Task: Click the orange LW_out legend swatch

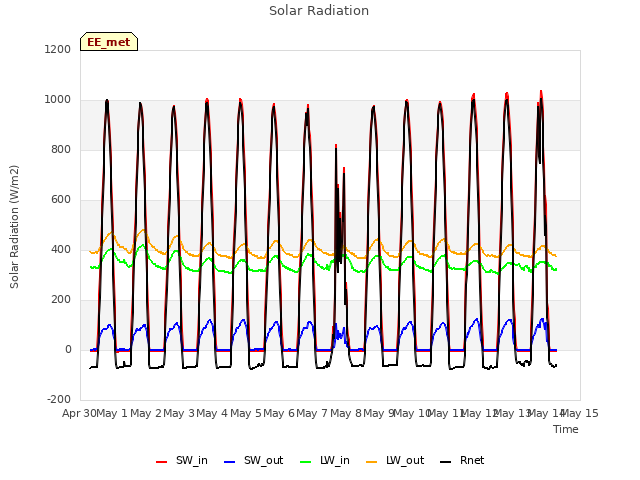Action: coord(372,462)
